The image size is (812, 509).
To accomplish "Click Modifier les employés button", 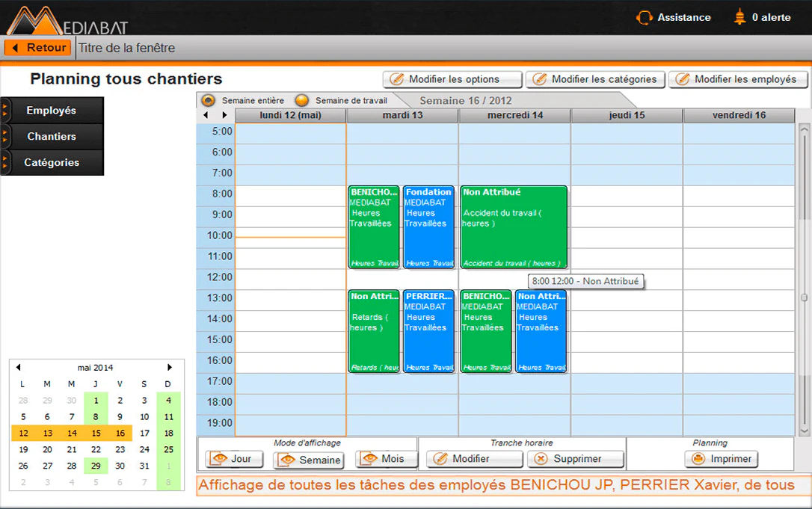I will pyautogui.click(x=738, y=79).
